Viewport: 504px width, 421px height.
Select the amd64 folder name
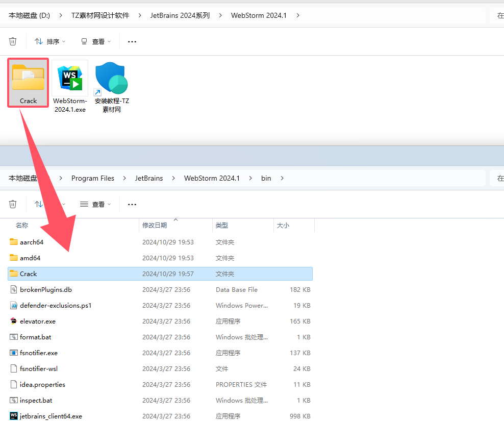[30, 258]
